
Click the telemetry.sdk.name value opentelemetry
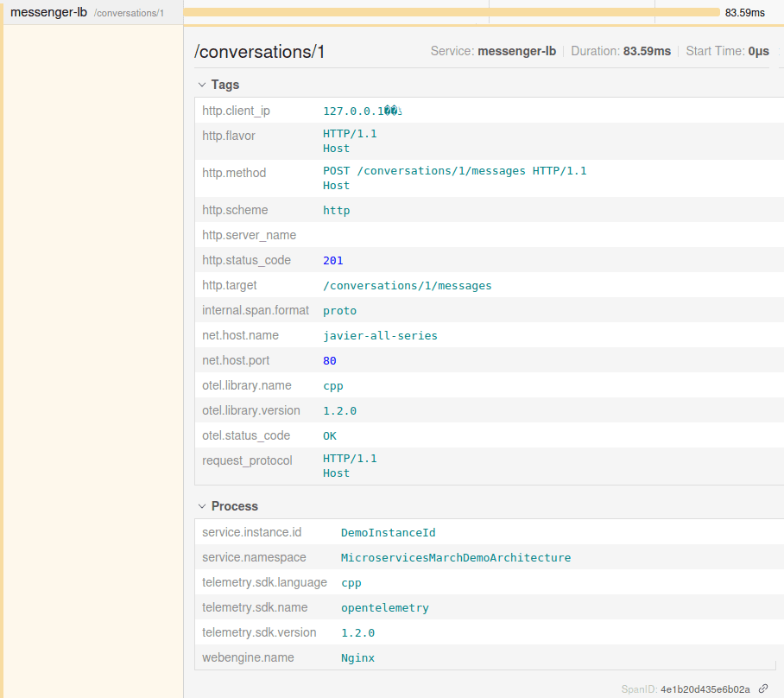[x=387, y=607]
